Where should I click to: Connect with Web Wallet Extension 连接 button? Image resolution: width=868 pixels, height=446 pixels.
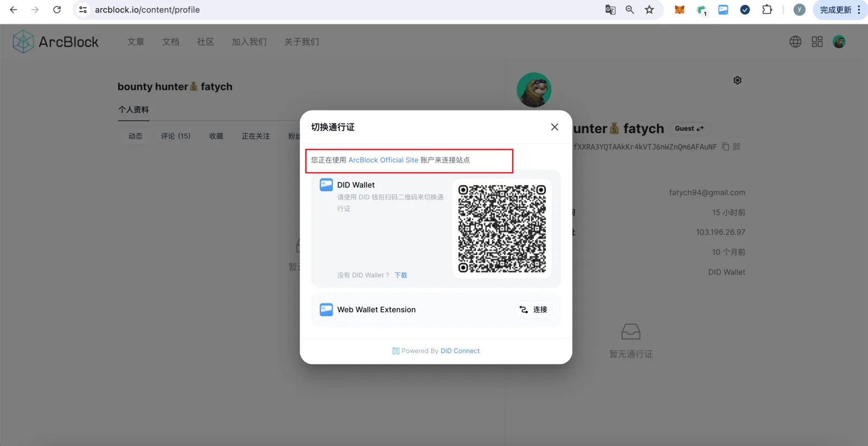(533, 309)
